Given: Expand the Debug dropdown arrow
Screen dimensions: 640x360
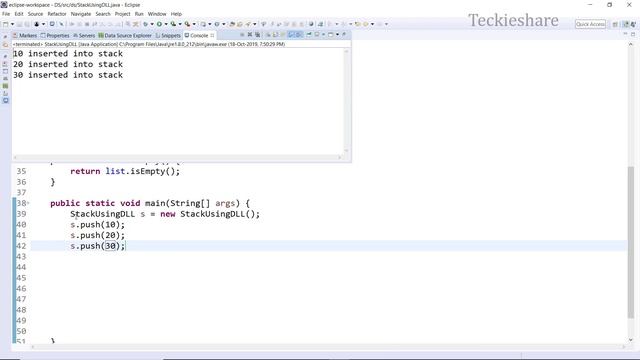Looking at the screenshot, I should tap(152, 24).
